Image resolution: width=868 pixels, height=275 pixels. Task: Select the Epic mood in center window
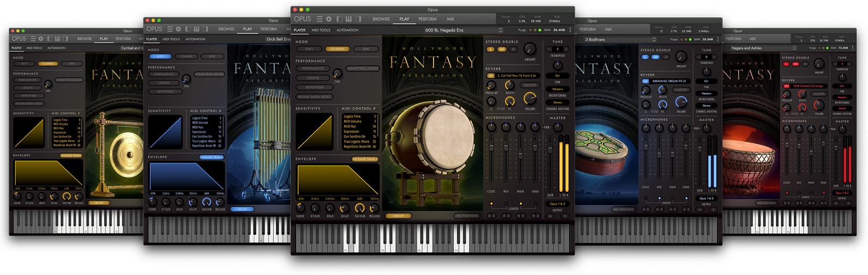[x=366, y=49]
